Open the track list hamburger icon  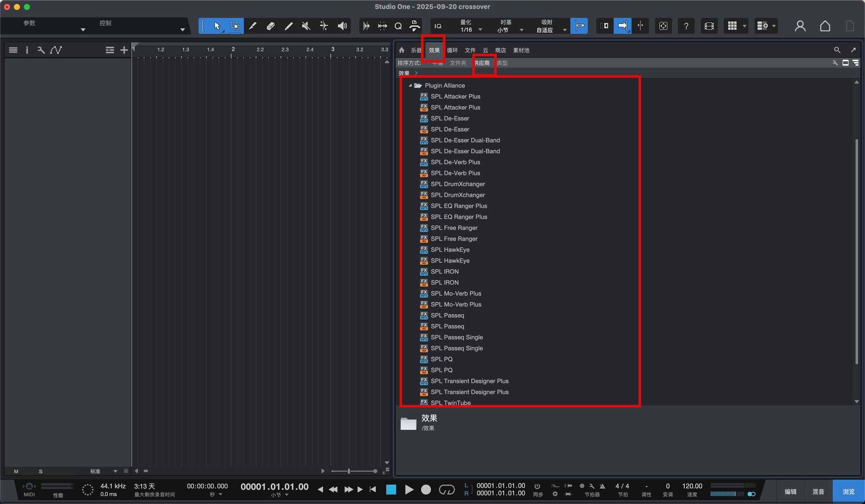click(x=13, y=50)
